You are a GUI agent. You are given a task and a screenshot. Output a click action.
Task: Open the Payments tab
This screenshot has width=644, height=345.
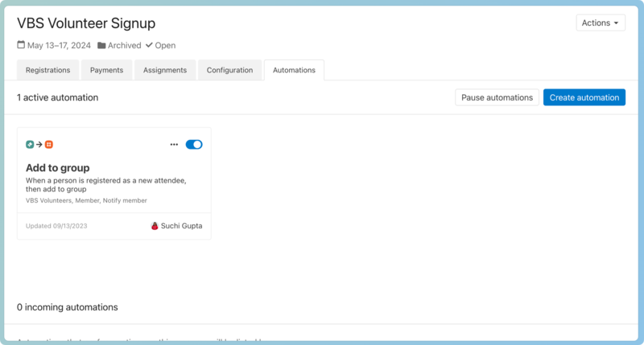106,70
